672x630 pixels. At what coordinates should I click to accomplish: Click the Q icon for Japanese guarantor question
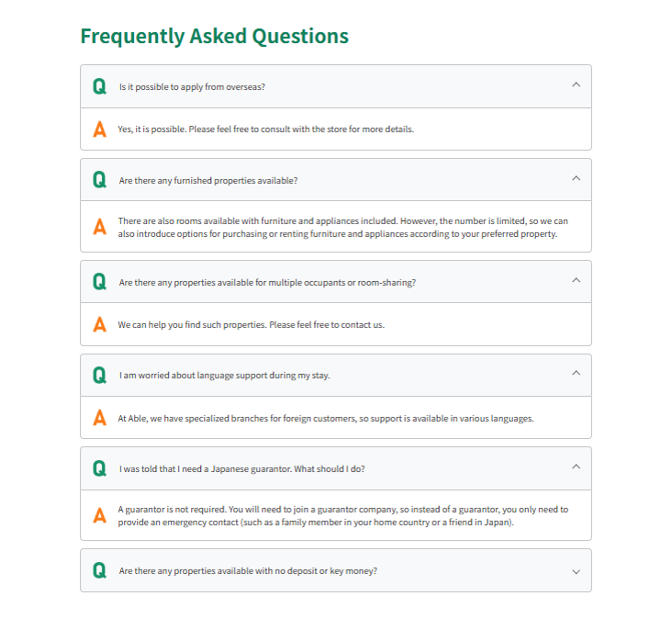(x=99, y=468)
